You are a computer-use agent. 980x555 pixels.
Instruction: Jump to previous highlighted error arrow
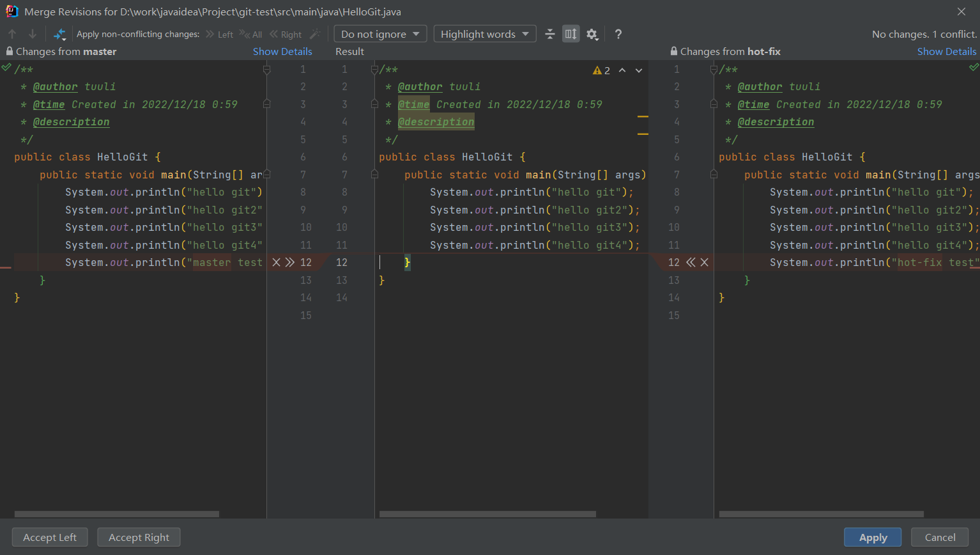pos(622,70)
